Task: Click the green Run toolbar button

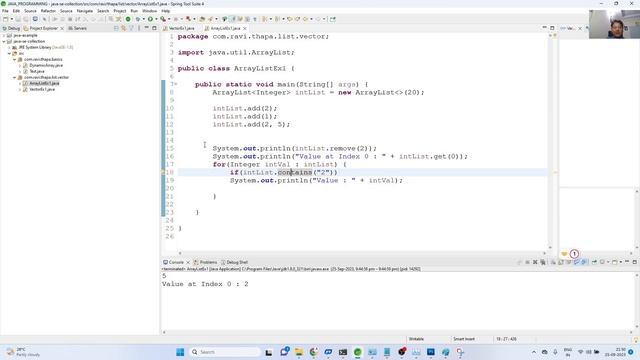Action: 150,19
